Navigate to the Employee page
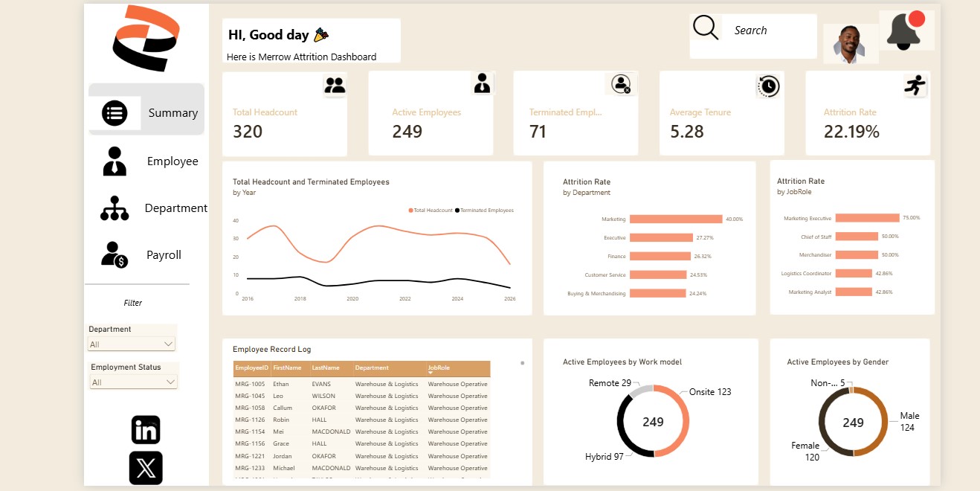Screen dimensions: 980x491 [173, 161]
